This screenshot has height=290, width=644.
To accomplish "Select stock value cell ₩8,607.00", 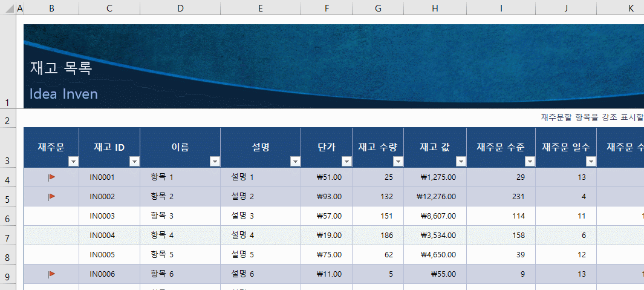I will click(435, 216).
